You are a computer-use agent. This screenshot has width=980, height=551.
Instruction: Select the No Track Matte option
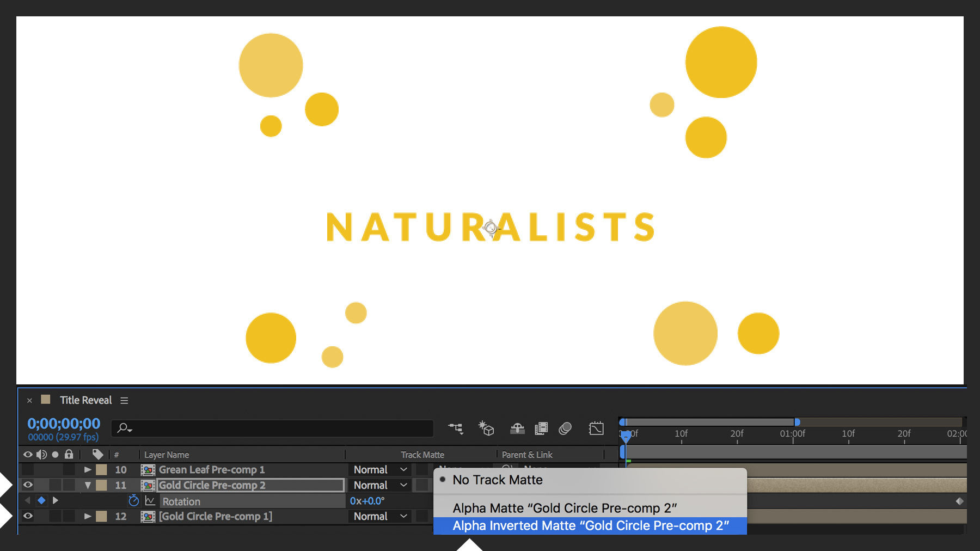497,480
